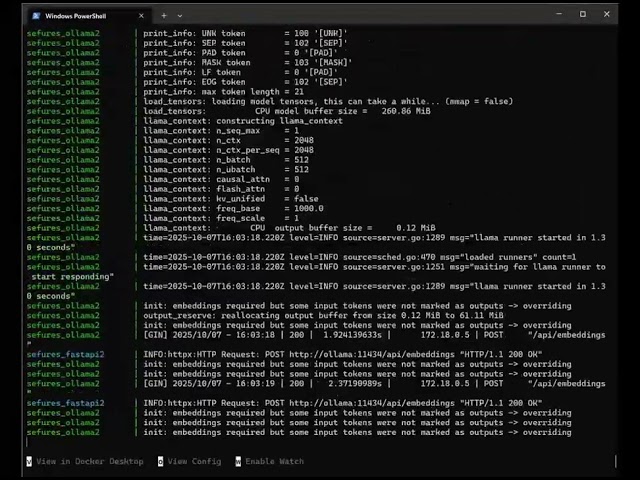This screenshot has height=480, width=640.
Task: Click the 'v' key badge for Docker Desktop
Action: [29, 461]
